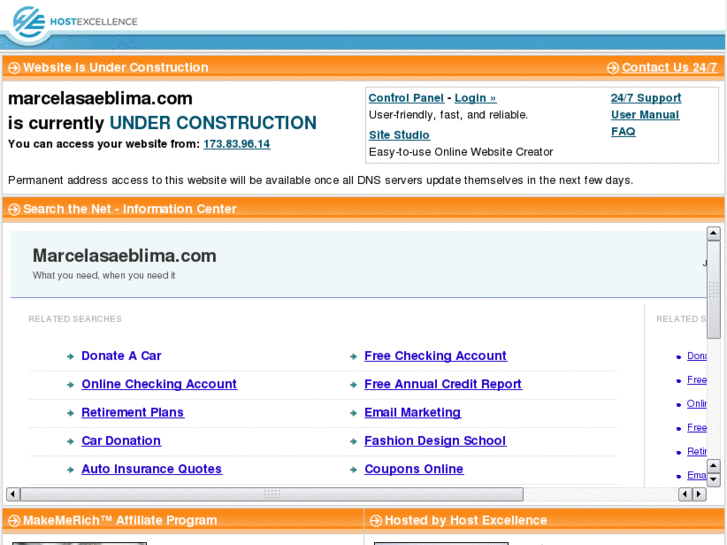Click the horizontal scrollbar thumb
This screenshot has height=545, width=727.
point(272,494)
